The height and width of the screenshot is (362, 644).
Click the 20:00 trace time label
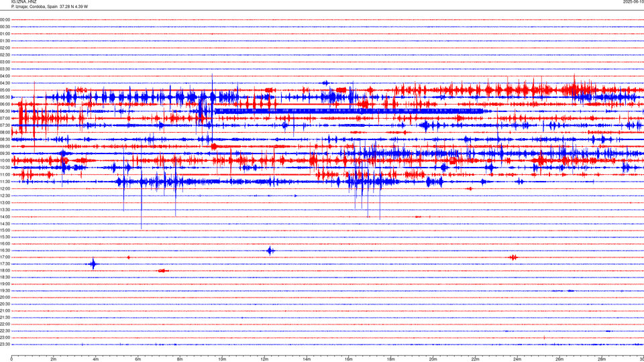pyautogui.click(x=5, y=297)
